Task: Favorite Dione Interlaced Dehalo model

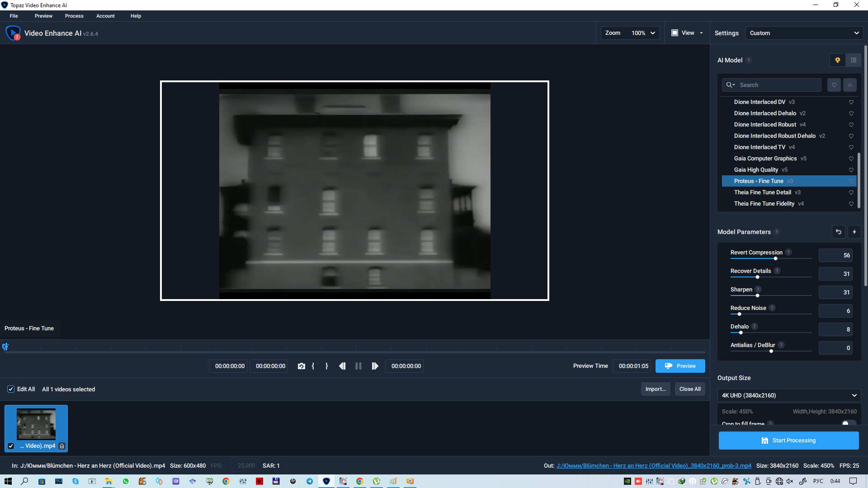Action: (851, 113)
